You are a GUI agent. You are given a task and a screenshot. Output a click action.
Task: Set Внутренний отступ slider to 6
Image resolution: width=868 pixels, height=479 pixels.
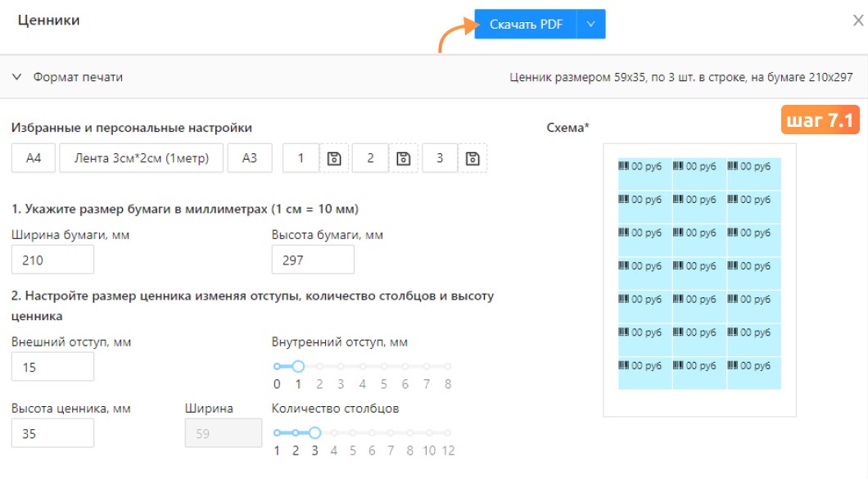click(x=405, y=367)
